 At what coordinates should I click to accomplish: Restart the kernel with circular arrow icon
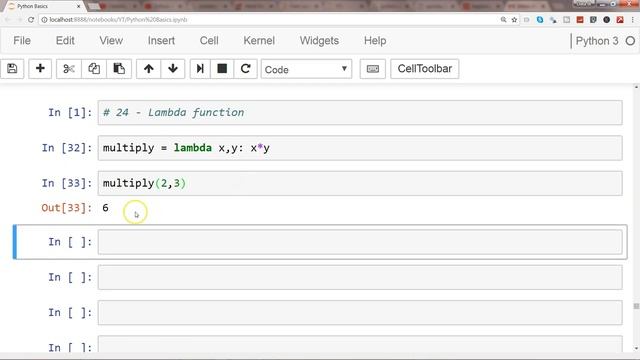245,69
